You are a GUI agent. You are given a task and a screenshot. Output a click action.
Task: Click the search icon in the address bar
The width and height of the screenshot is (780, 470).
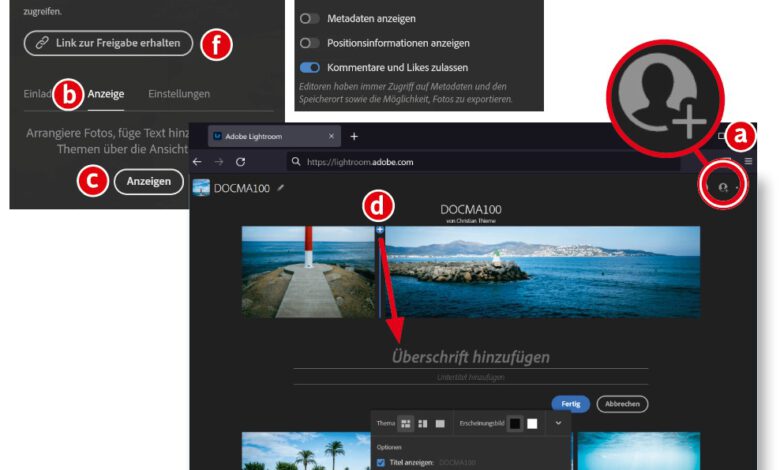tap(296, 162)
